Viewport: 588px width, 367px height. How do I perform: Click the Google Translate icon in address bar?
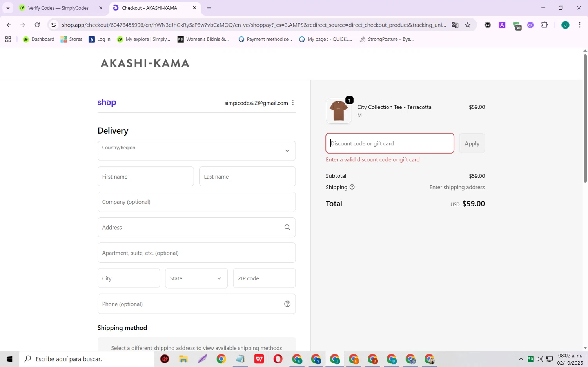tap(455, 25)
